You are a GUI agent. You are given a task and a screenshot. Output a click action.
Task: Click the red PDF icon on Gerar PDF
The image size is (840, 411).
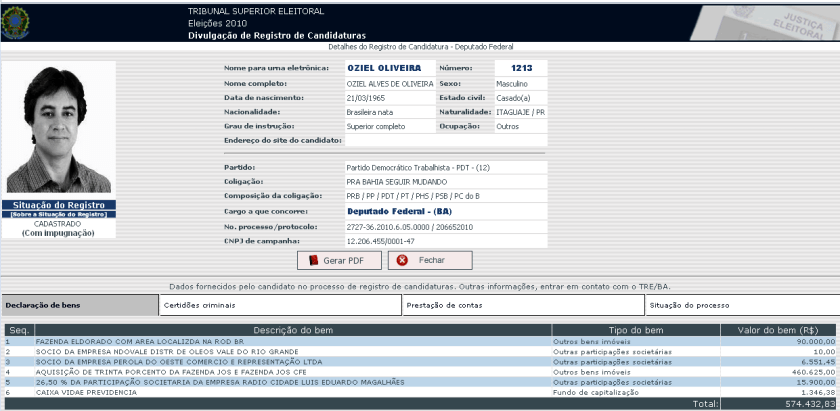pos(313,260)
